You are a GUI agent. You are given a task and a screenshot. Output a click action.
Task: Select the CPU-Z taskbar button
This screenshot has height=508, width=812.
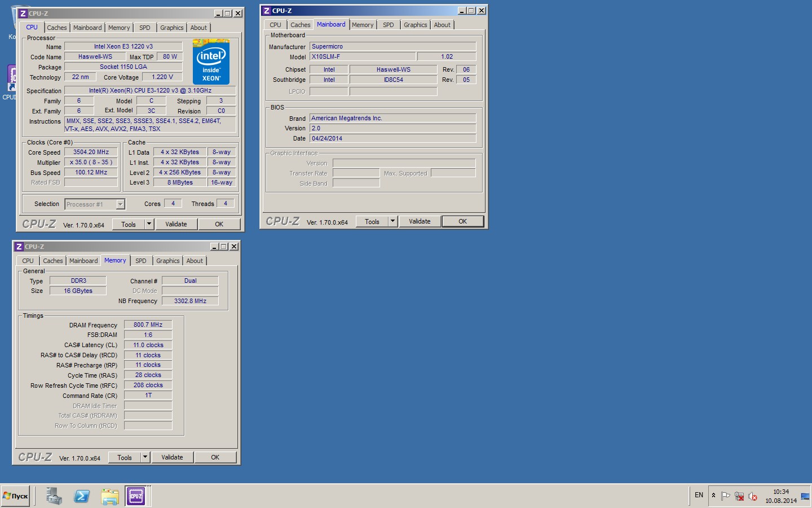coord(136,496)
